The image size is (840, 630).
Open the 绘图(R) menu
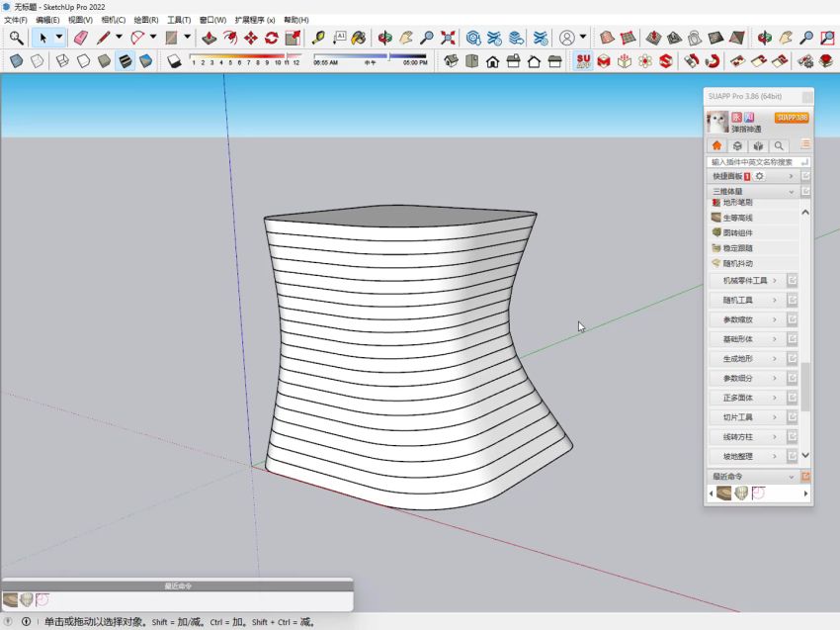(x=145, y=20)
